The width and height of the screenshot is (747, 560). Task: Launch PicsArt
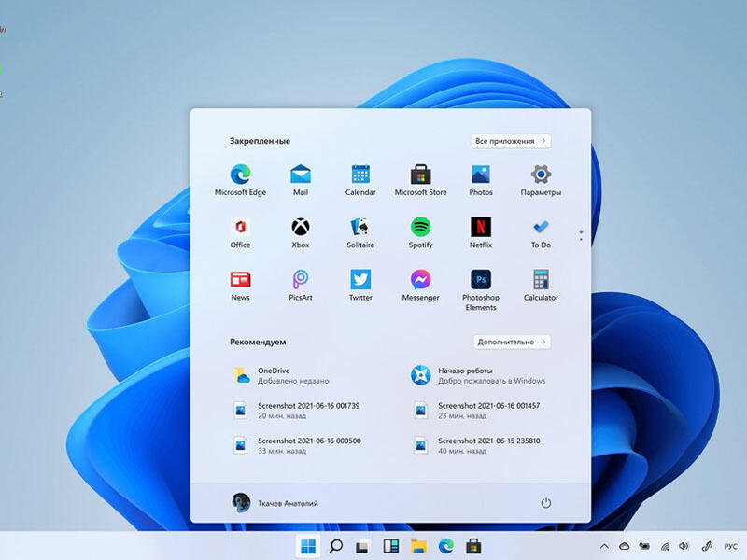point(301,286)
